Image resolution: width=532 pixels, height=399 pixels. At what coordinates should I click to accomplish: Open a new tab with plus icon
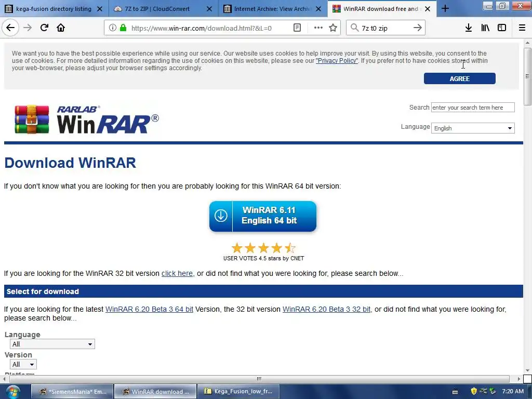pyautogui.click(x=445, y=8)
